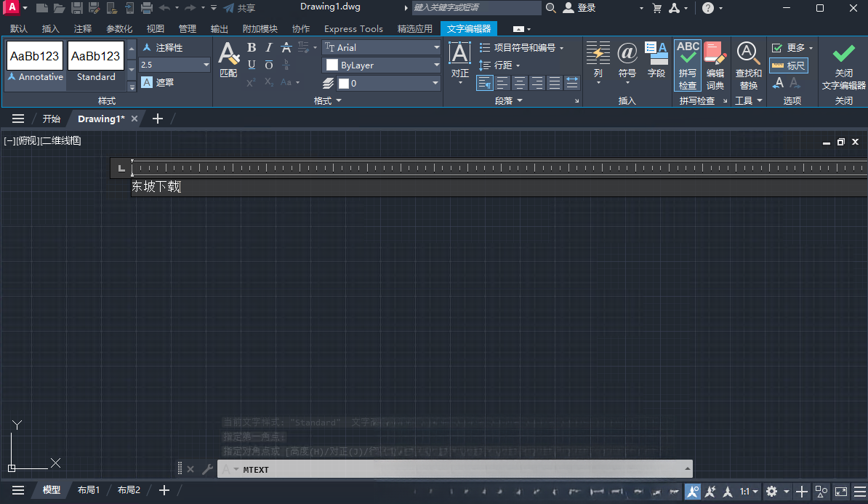Viewport: 868px width, 504px height.
Task: Switch to the Start file tab
Action: [x=52, y=119]
